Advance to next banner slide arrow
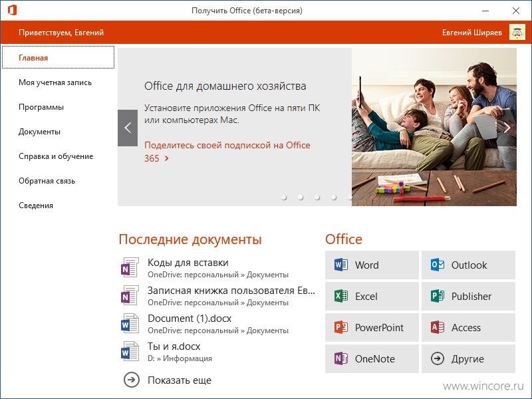Viewport: 532px width, 399px height. point(507,128)
